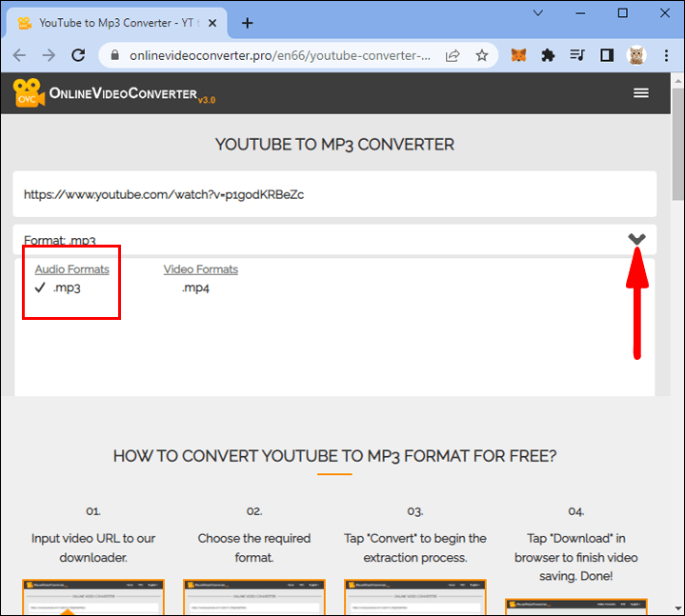Viewport: 685px width, 616px height.
Task: Click the padlock site info icon
Action: tap(115, 55)
